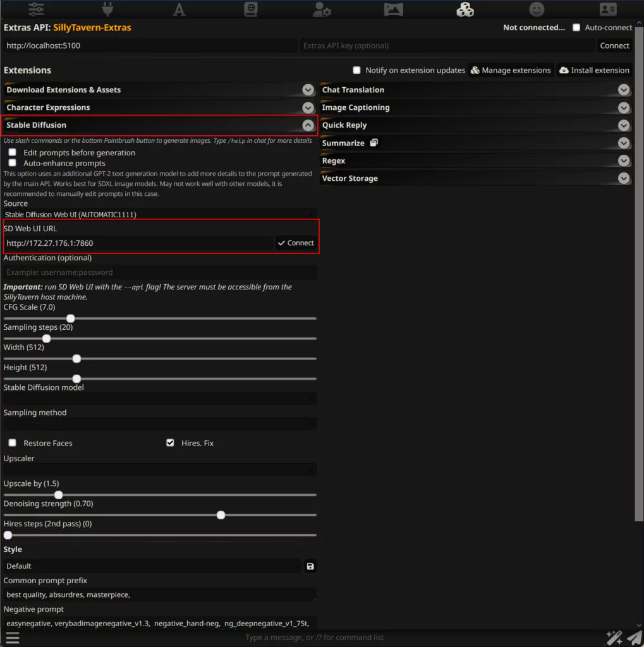This screenshot has width=644, height=647.
Task: Expand Download Extensions & Assets section
Action: click(x=159, y=90)
